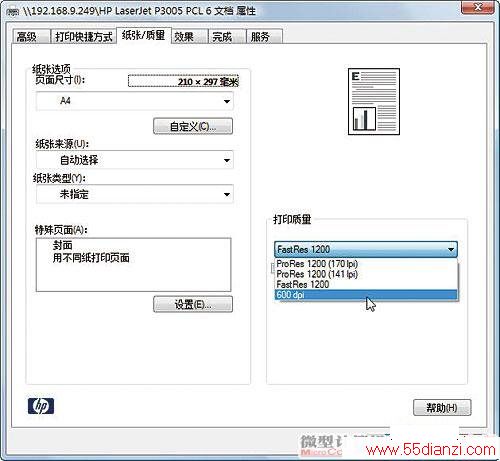This screenshot has height=461, width=500.
Task: Choose ProRes 1200 (170 lpi) option
Action: coord(366,264)
